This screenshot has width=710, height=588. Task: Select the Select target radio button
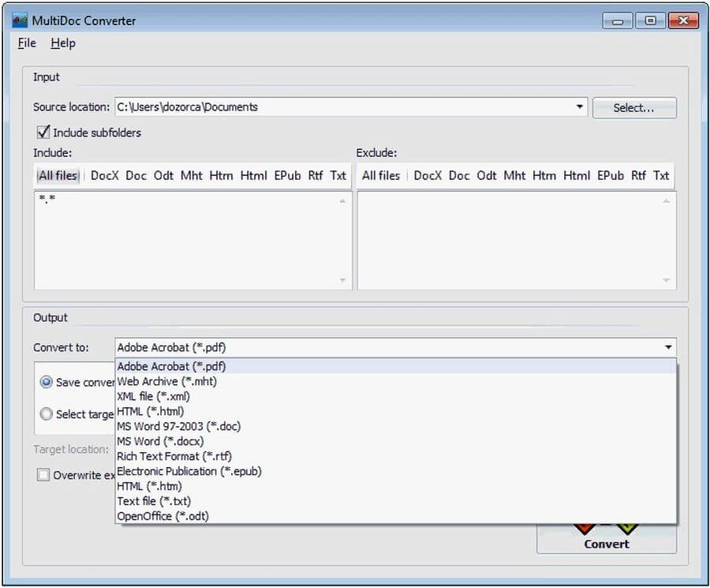47,414
